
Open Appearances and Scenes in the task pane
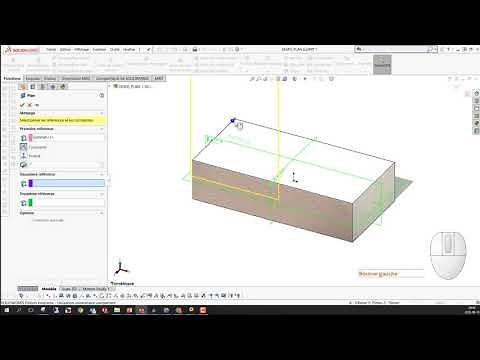476,123
